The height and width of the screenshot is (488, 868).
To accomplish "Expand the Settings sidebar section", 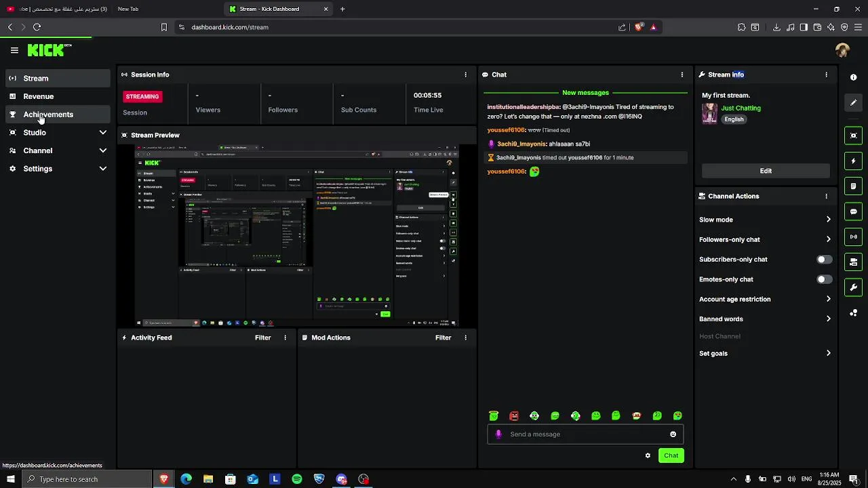I will 58,169.
